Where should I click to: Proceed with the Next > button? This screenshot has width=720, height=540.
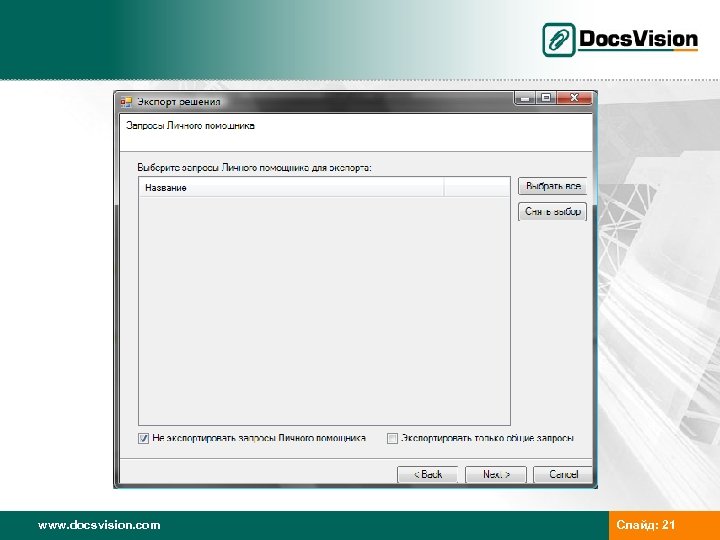coord(496,474)
